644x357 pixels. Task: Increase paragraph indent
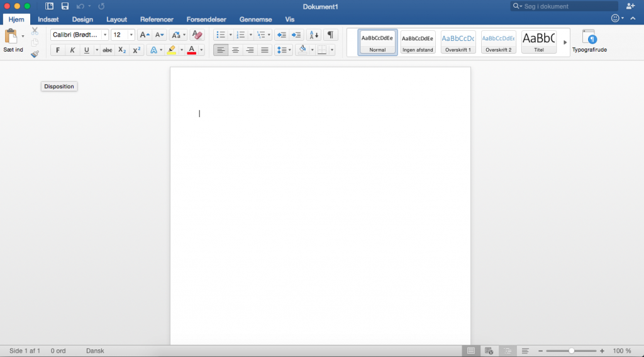[x=296, y=35]
